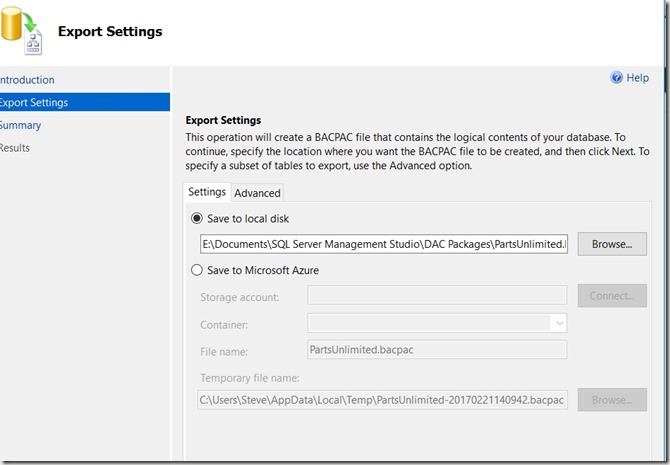Viewport: 670px width, 465px height.
Task: Choose the Save to Microsoft Azure option
Action: (196, 270)
